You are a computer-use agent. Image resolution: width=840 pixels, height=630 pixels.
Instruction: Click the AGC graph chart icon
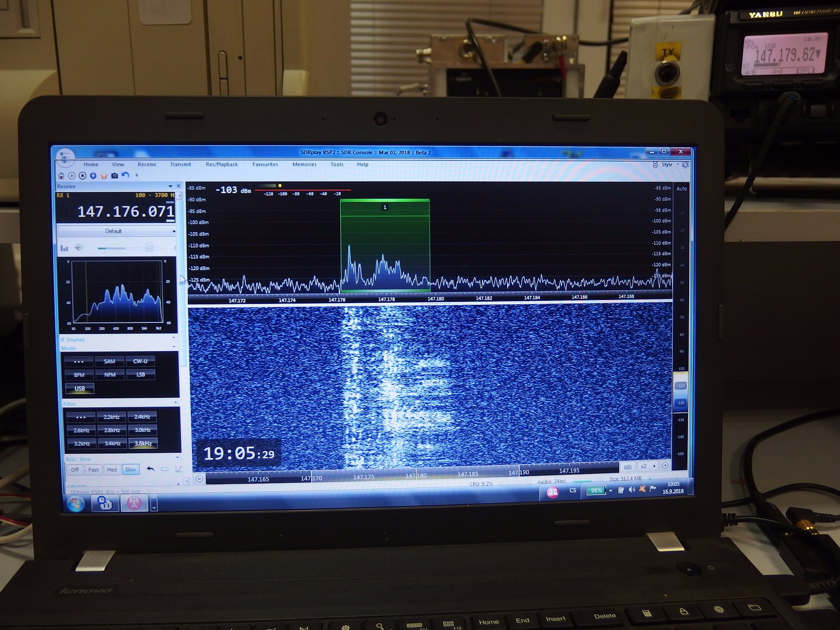[x=179, y=469]
